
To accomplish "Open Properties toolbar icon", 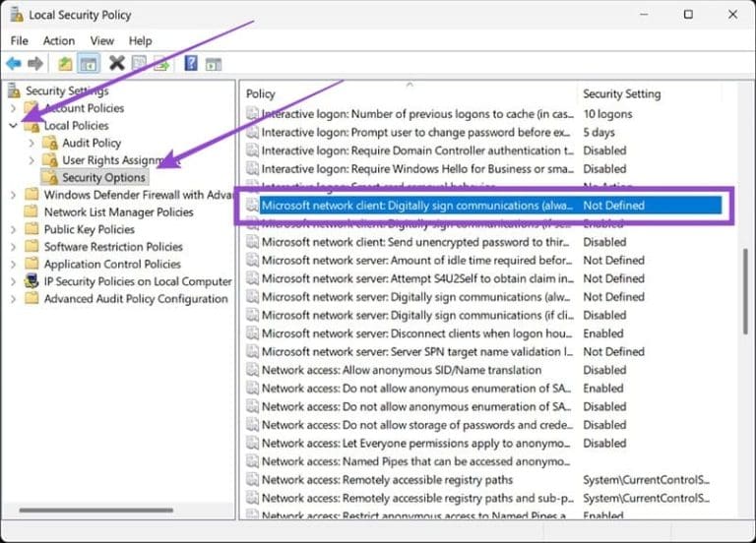I will tap(140, 63).
